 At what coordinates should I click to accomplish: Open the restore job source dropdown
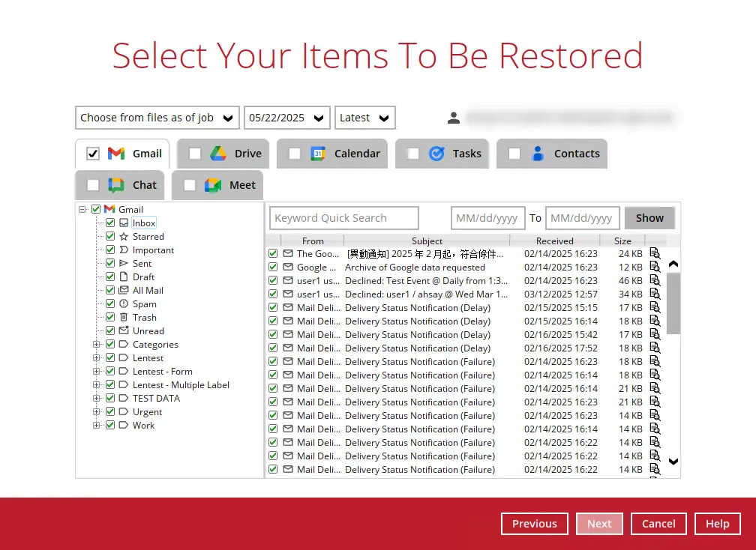(157, 117)
